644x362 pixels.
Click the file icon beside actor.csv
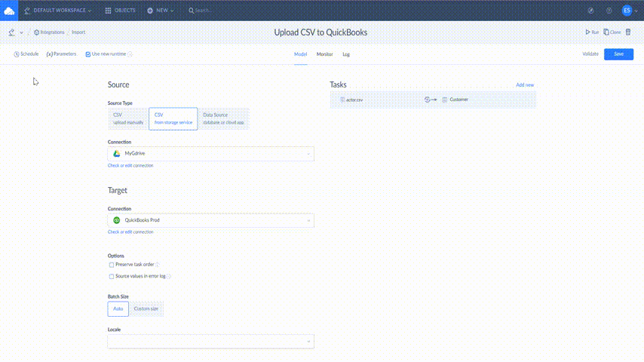point(342,100)
